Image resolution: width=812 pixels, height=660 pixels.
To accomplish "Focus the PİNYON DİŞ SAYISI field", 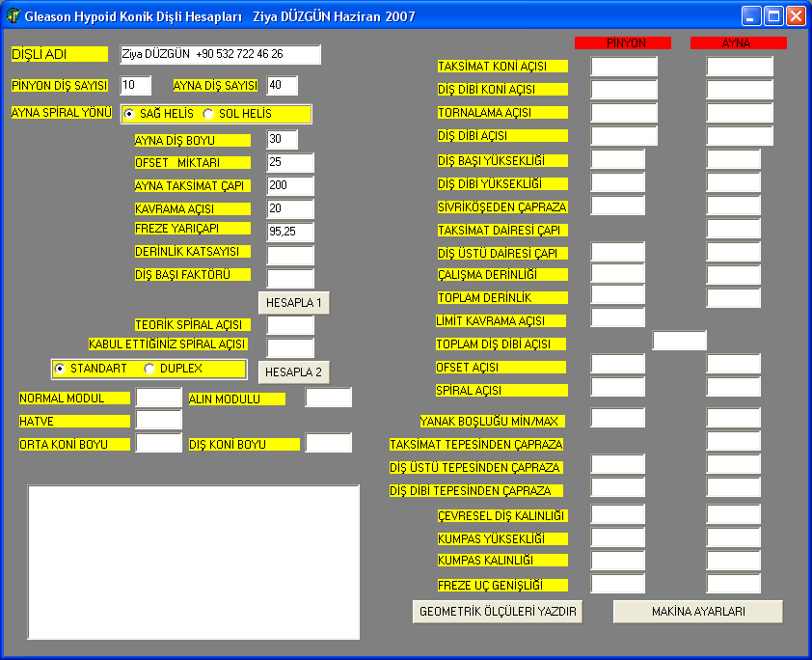I will 135,86.
